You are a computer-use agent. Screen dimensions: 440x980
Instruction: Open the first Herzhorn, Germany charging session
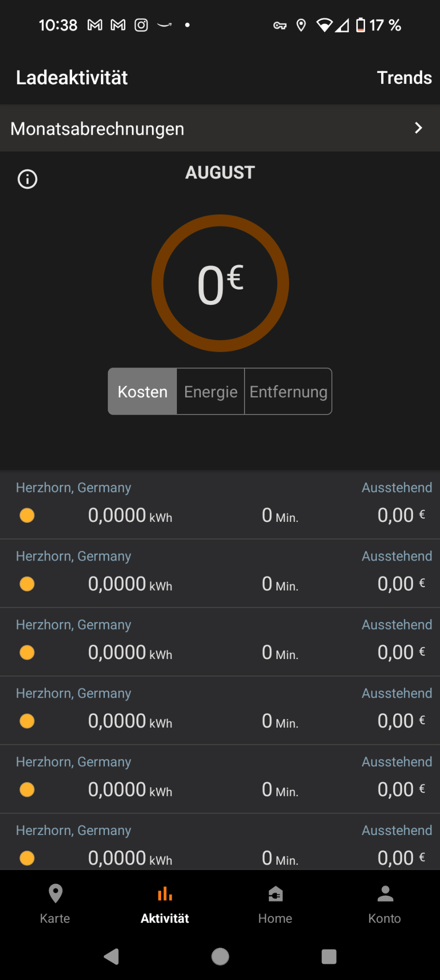(220, 505)
